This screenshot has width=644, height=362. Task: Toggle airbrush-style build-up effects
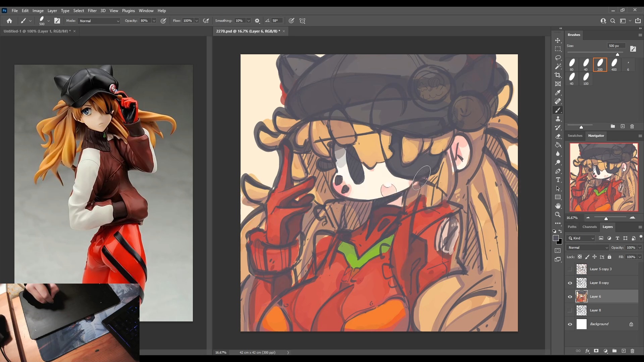[x=206, y=21]
